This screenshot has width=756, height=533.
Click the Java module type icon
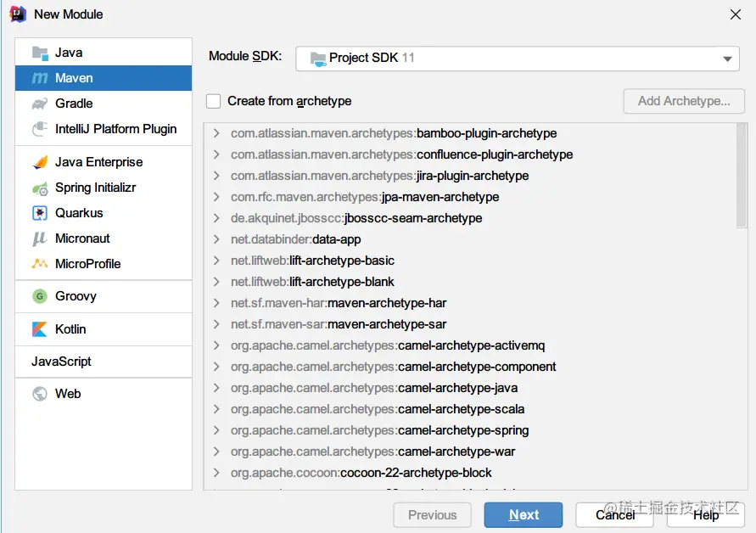[x=40, y=53]
